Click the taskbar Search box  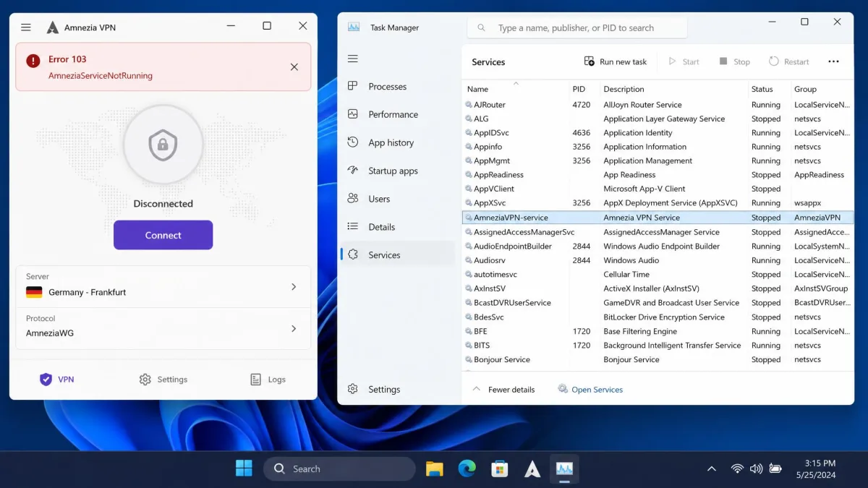(x=339, y=468)
